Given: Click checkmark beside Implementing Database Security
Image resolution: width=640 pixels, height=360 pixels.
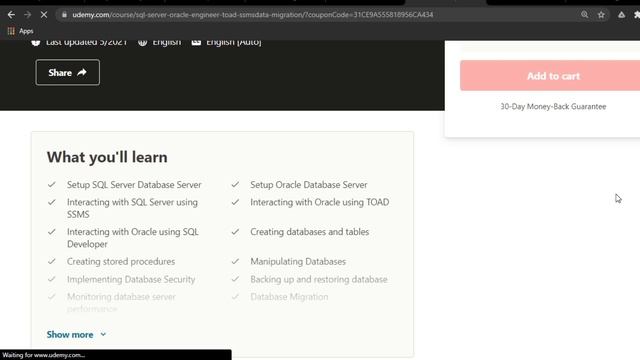Looking at the screenshot, I should coord(51,279).
